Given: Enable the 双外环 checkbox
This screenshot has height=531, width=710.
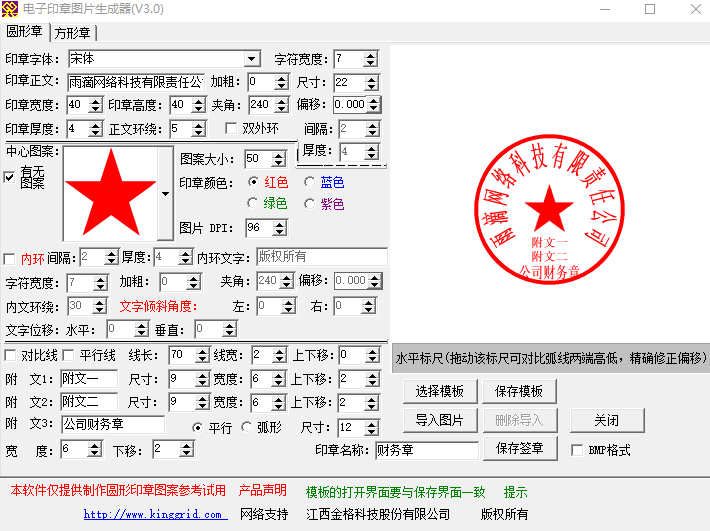Looking at the screenshot, I should [231, 129].
